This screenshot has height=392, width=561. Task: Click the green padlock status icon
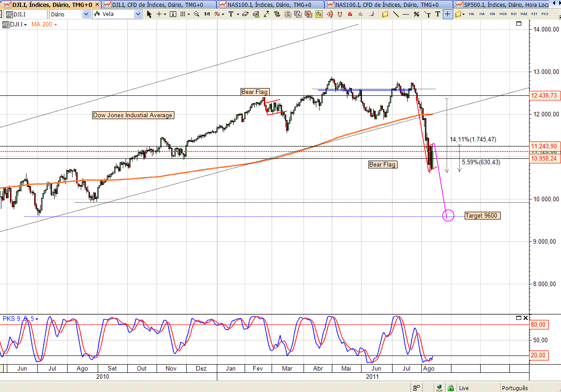[451, 388]
